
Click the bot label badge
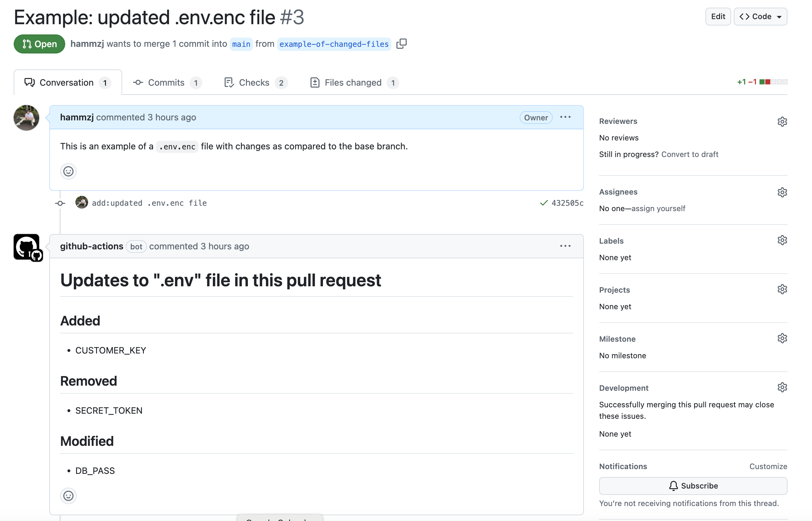click(x=136, y=246)
